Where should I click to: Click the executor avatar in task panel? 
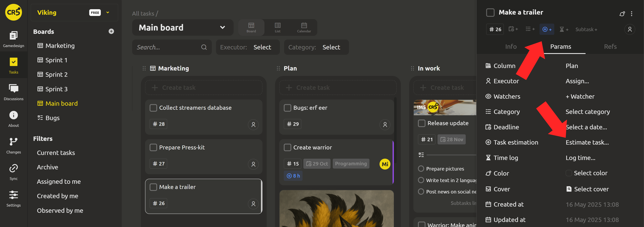630,29
